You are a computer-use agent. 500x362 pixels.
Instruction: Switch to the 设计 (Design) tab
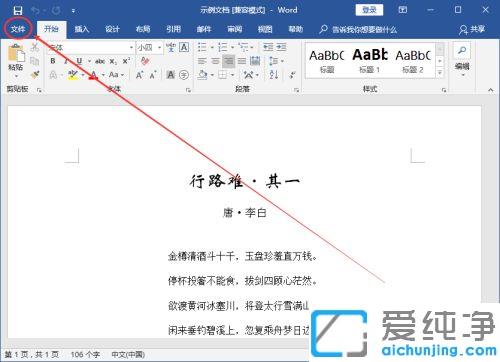pyautogui.click(x=112, y=29)
